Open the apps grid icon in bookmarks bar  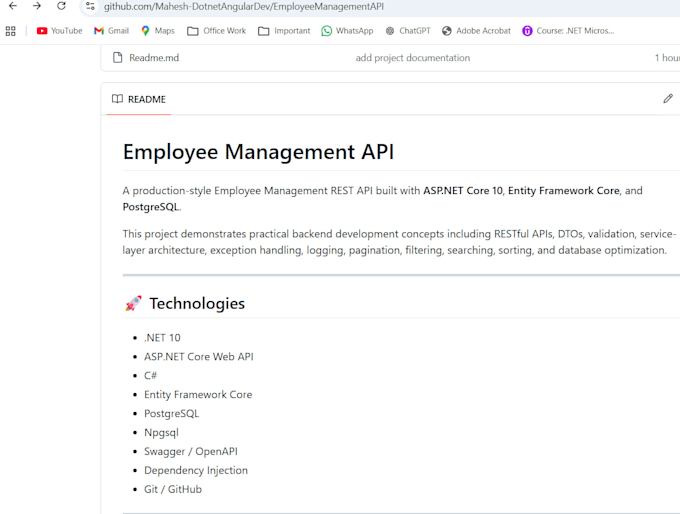[x=10, y=31]
